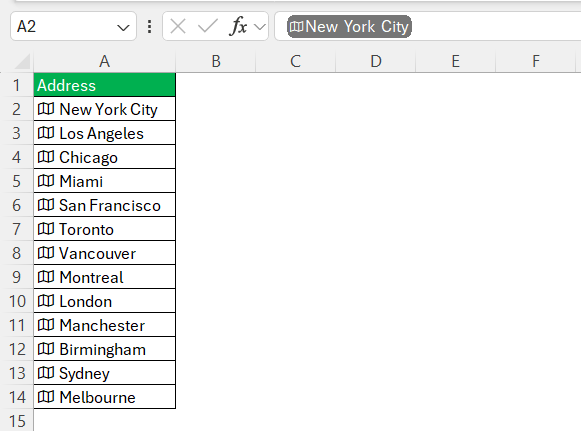Click the New York City chip in the formula bar
The image size is (581, 431).
click(349, 27)
